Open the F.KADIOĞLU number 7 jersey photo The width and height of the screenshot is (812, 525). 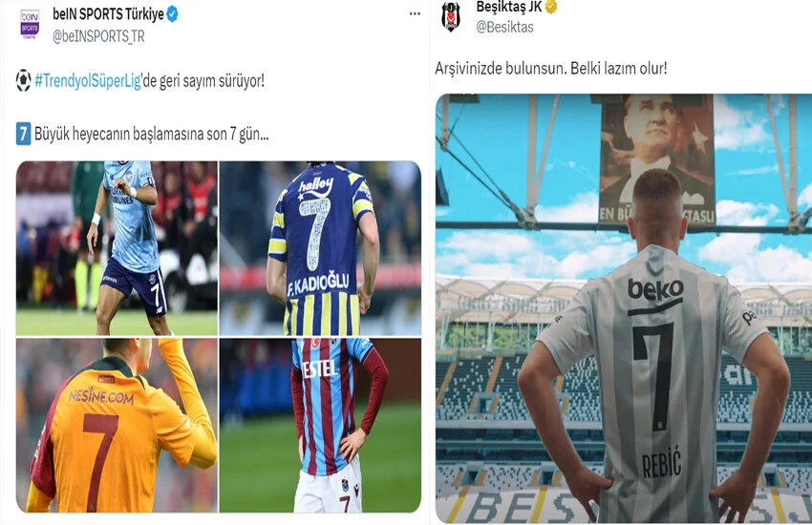tap(320, 248)
